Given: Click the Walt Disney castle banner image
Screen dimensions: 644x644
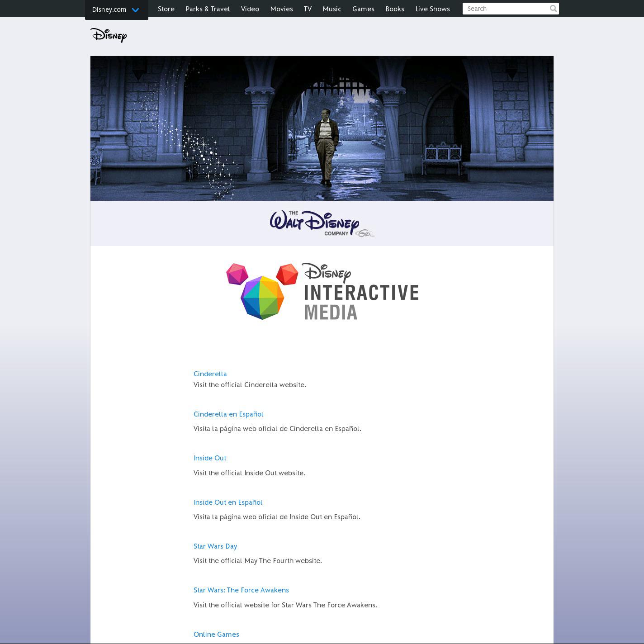Looking at the screenshot, I should point(322,128).
